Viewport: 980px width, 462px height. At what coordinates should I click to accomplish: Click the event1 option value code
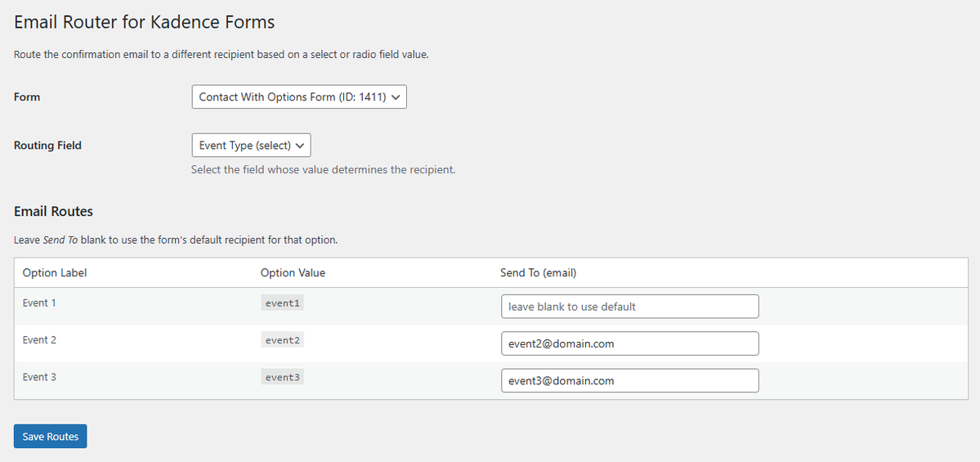[x=283, y=303]
